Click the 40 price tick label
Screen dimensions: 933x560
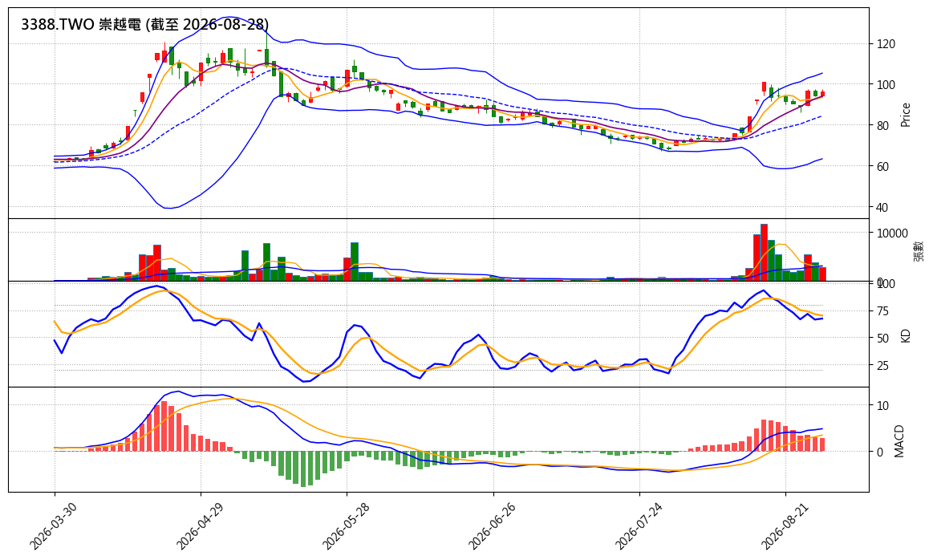click(x=882, y=208)
